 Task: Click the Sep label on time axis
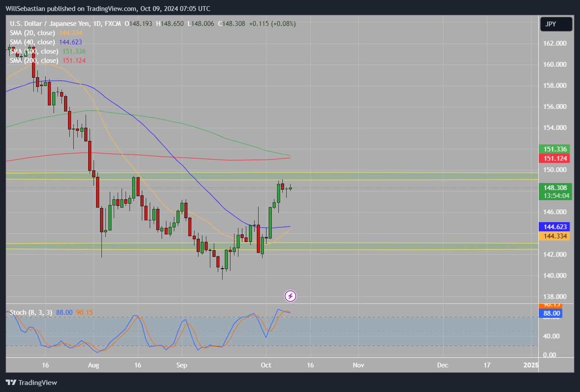pyautogui.click(x=182, y=365)
